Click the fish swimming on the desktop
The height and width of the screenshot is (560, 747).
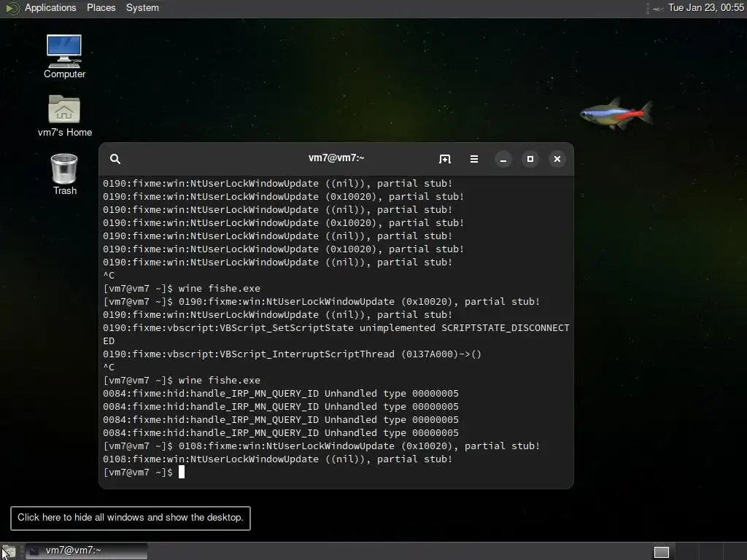click(616, 114)
